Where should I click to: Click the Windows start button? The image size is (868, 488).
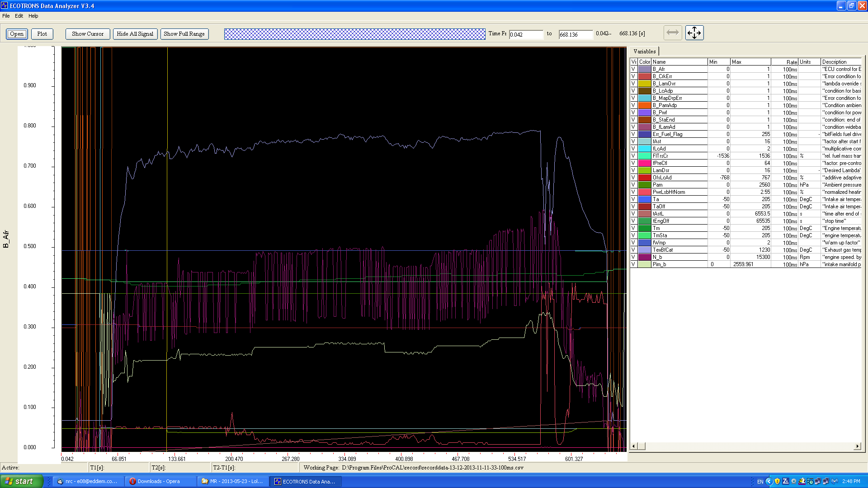tap(21, 481)
